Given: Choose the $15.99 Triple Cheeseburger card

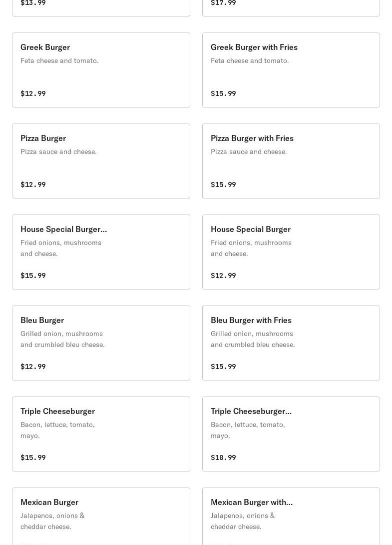Looking at the screenshot, I should tap(101, 434).
